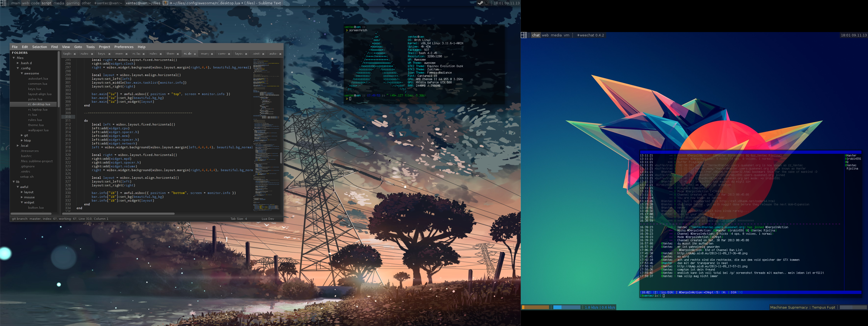Open the Dropbox tray icon

[x=486, y=3]
